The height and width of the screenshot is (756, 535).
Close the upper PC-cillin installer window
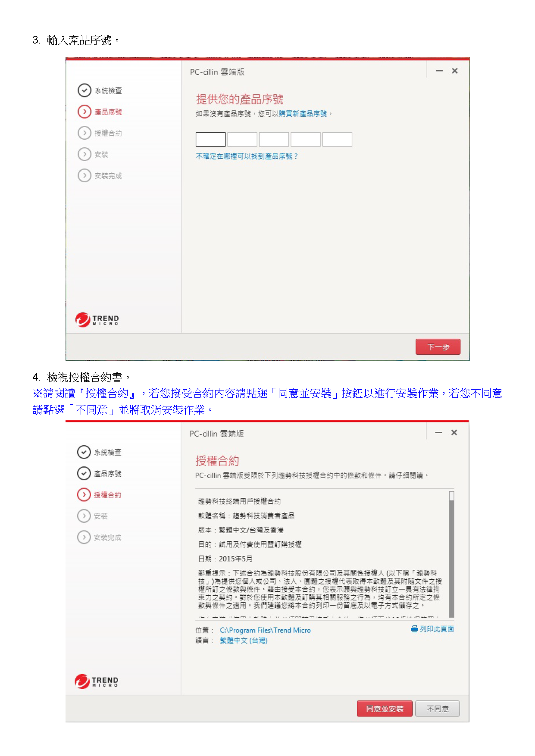[454, 71]
